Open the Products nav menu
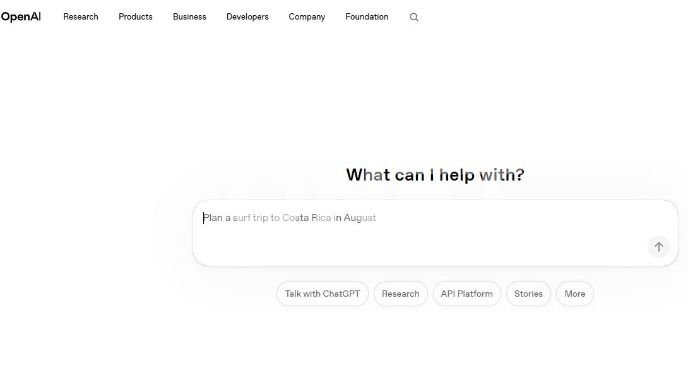This screenshot has width=688, height=387. 136,17
